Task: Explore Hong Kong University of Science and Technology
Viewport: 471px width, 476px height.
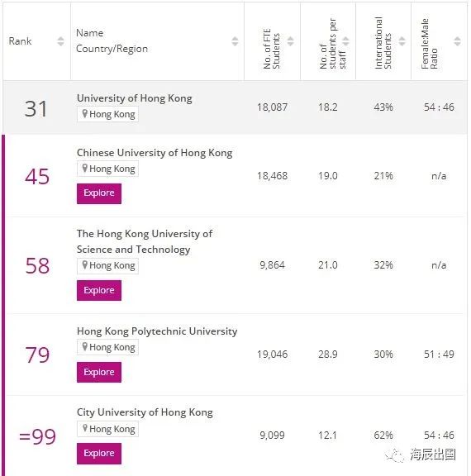Action: [x=99, y=291]
